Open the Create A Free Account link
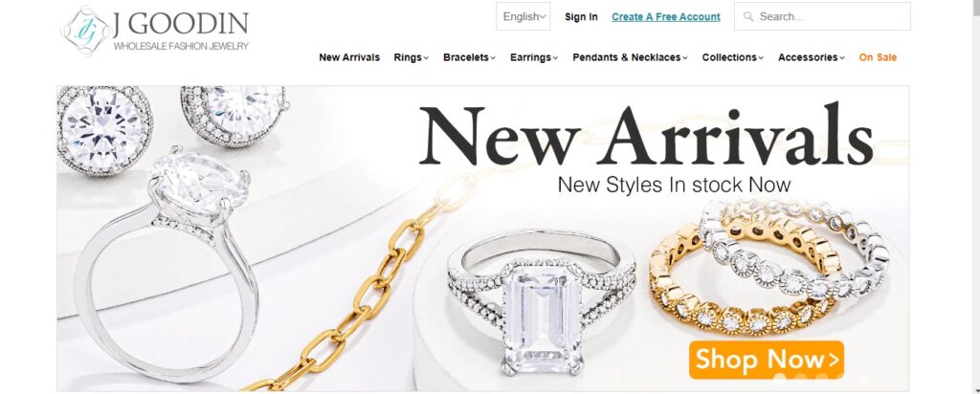The width and height of the screenshot is (980, 394). click(666, 17)
